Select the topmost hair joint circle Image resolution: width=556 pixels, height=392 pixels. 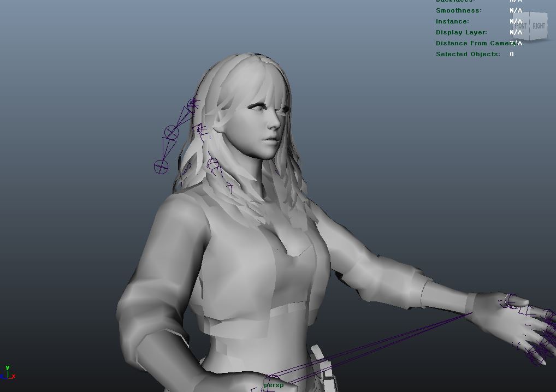(x=193, y=104)
